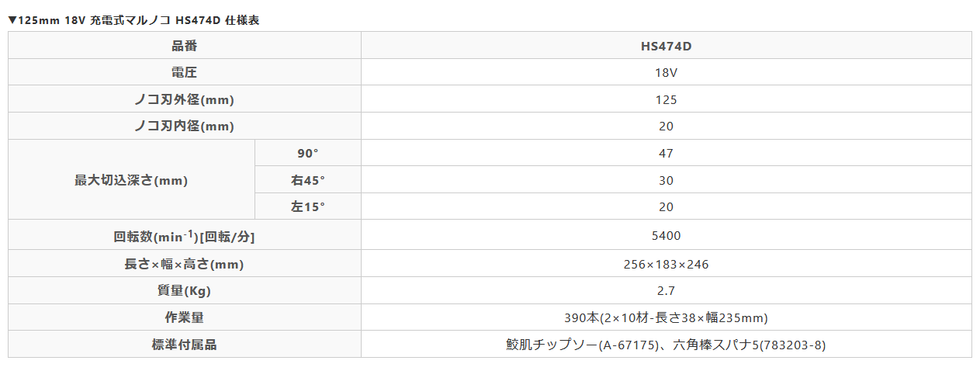Select the 2.7 weight value
This screenshot has height=371, width=980.
pyautogui.click(x=666, y=291)
